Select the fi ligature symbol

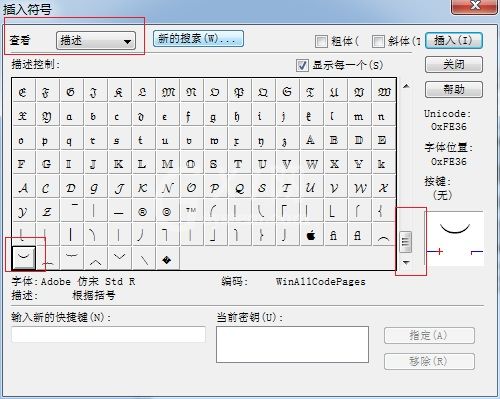pos(333,235)
